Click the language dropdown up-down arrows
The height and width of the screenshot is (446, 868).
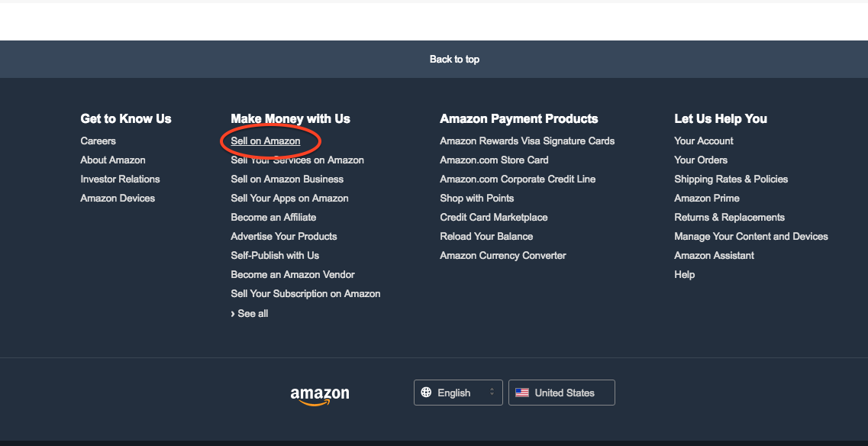pos(492,393)
